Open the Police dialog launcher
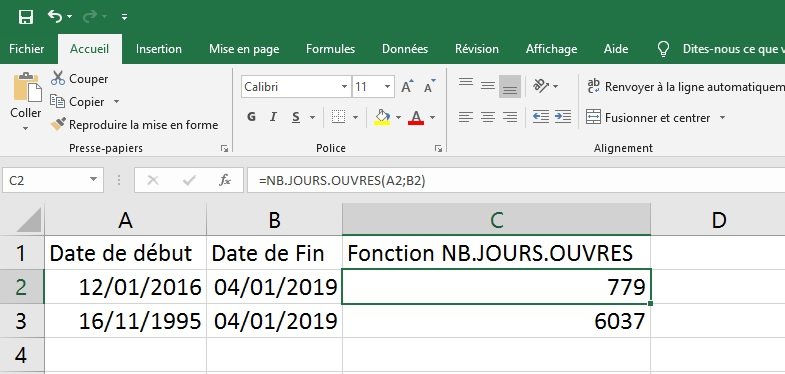 [439, 148]
